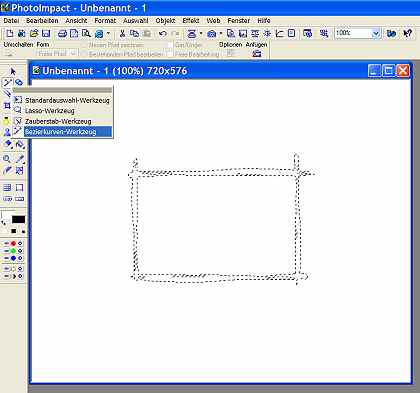Select the Zoom magnifier tool in toolbox
Viewport: 420px width, 393px height.
click(x=7, y=159)
